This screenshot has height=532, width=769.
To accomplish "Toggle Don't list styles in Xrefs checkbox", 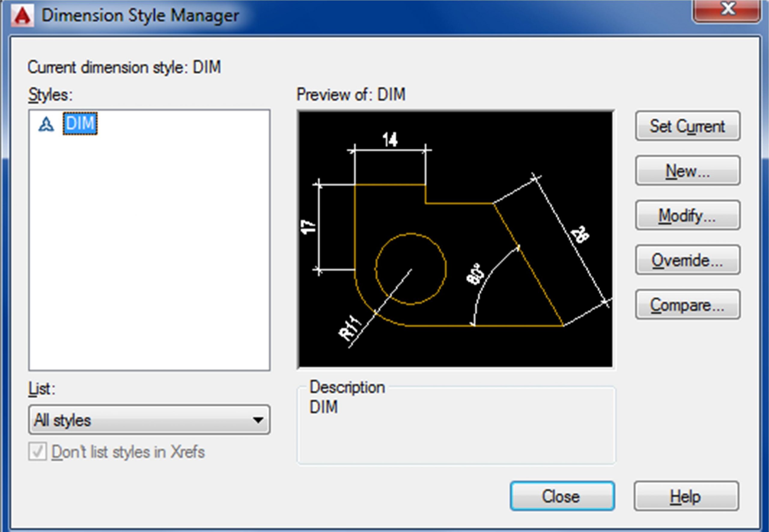I will click(37, 452).
